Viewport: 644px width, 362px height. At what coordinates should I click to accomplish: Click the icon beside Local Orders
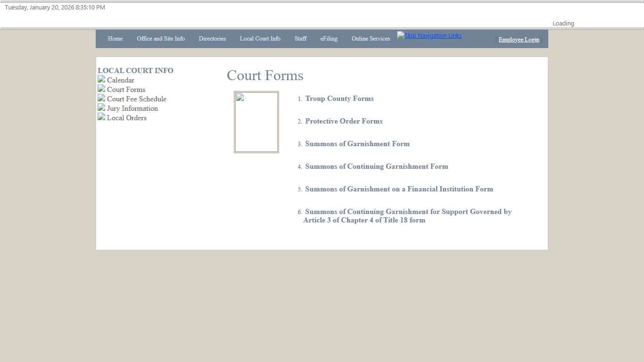(101, 117)
